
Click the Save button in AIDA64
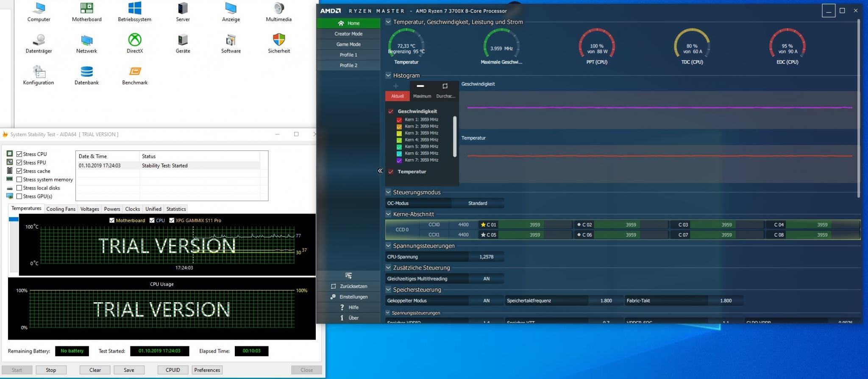click(129, 370)
